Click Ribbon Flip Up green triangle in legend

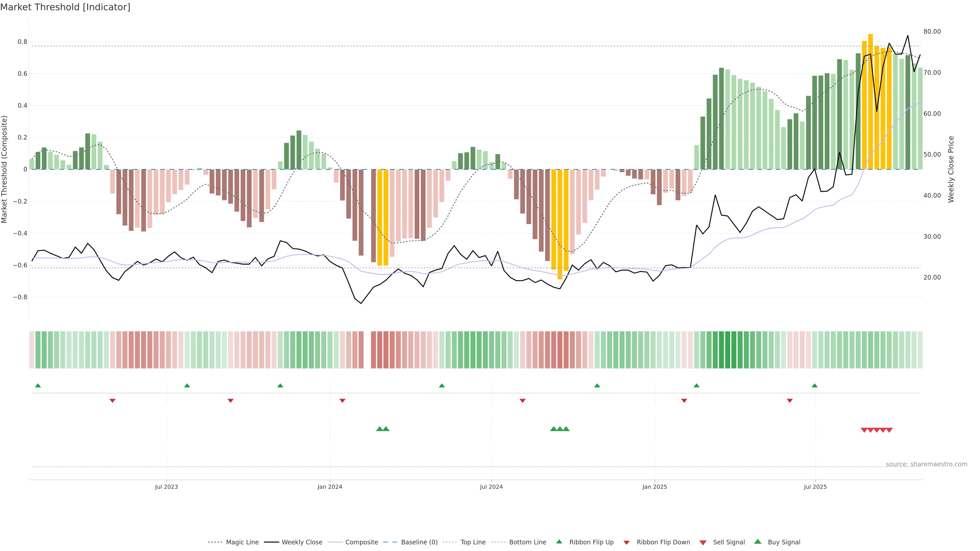tap(559, 542)
